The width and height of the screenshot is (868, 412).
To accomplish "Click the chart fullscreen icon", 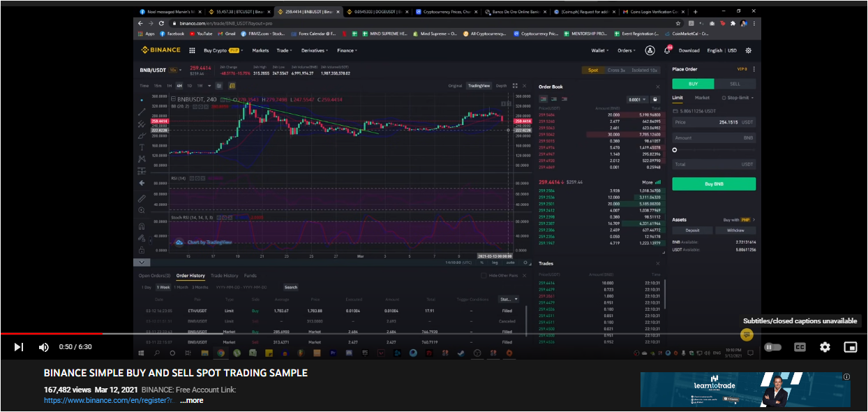I will (x=515, y=86).
